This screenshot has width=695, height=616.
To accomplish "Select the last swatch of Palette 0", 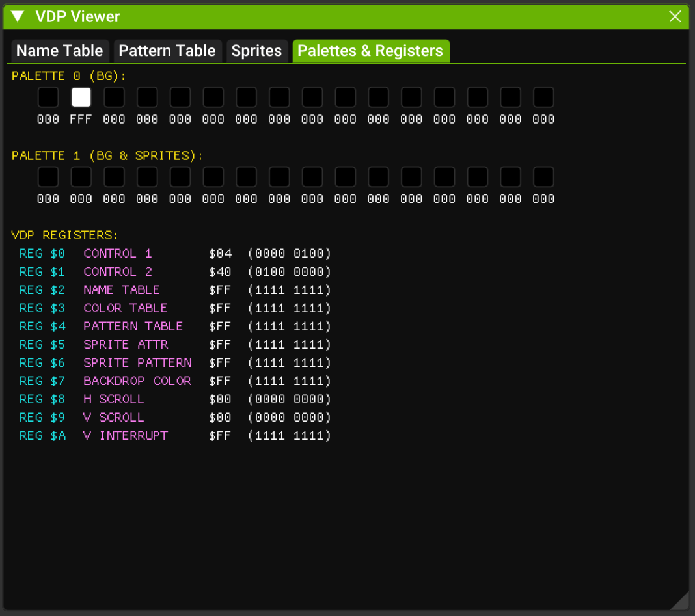I will (543, 97).
